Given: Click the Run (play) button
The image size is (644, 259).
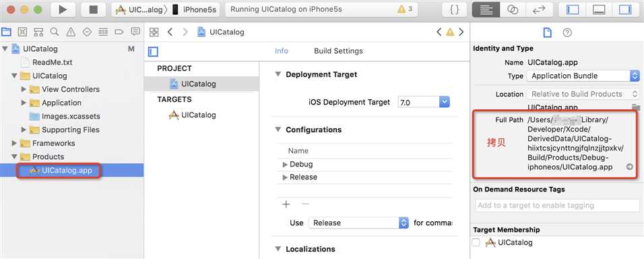Looking at the screenshot, I should [63, 9].
